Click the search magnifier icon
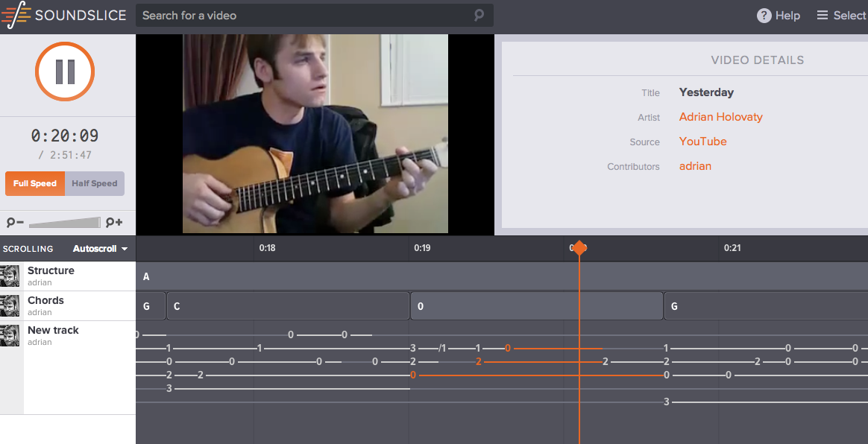Viewport: 868px width, 444px height. (479, 15)
